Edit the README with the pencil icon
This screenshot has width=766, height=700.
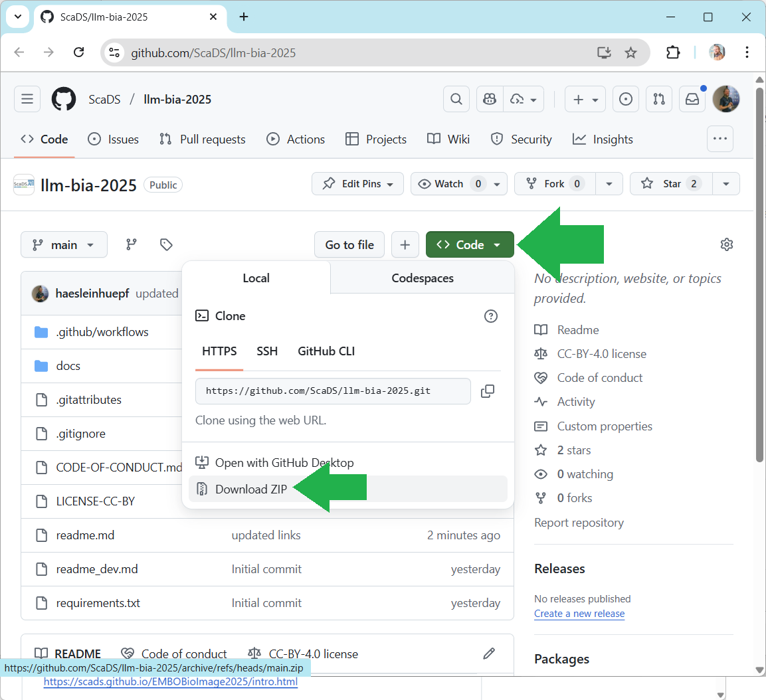coord(489,654)
